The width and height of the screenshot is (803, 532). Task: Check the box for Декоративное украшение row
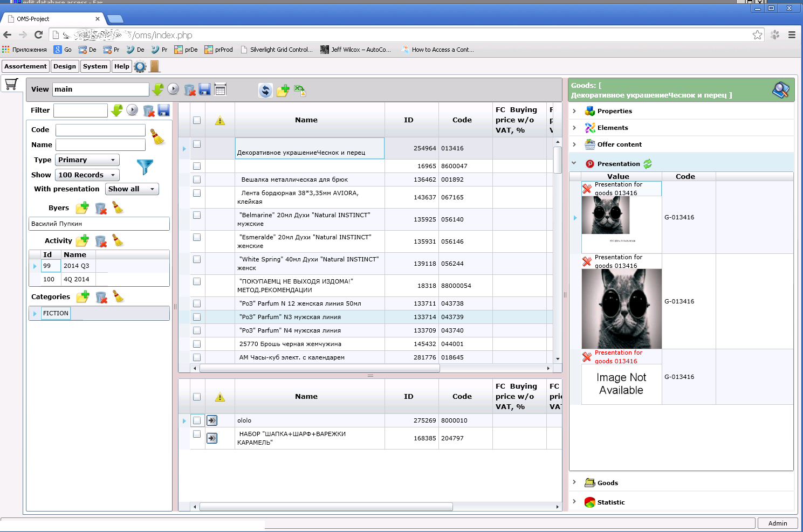coord(197,144)
